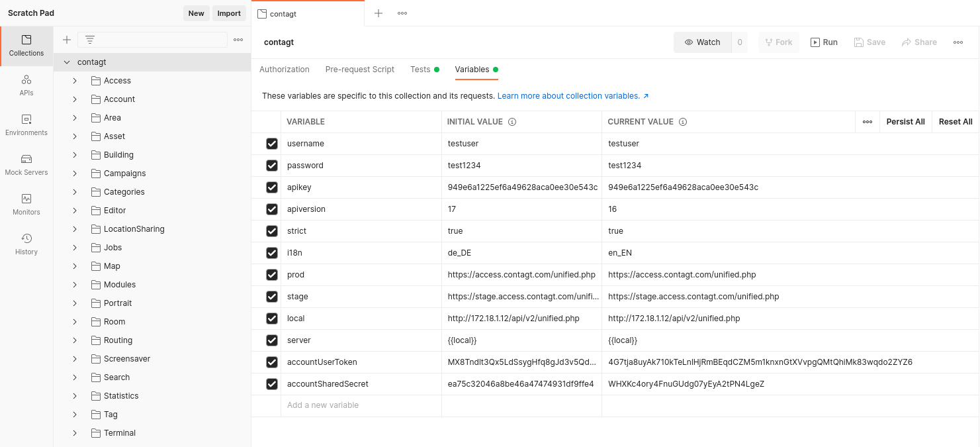Click the Portrait folder icon
The width and height of the screenshot is (980, 447).
[x=95, y=303]
